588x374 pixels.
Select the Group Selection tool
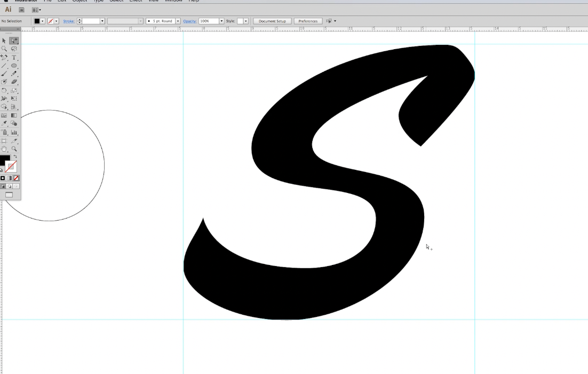(x=14, y=41)
